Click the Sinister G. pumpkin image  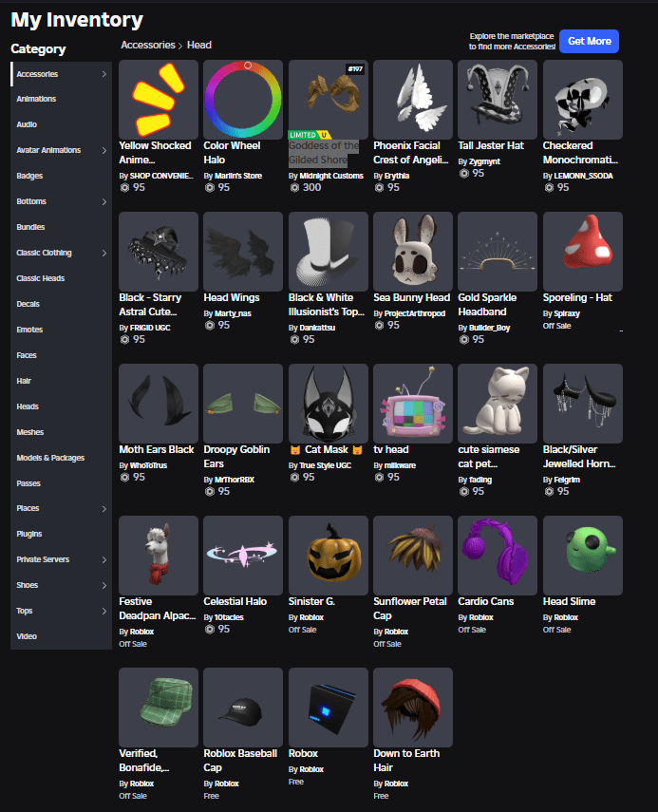[329, 556]
